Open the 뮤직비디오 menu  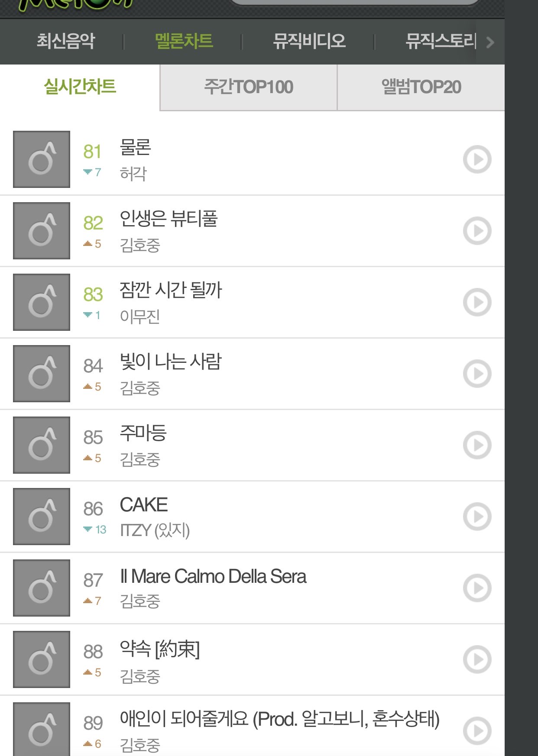coord(309,41)
